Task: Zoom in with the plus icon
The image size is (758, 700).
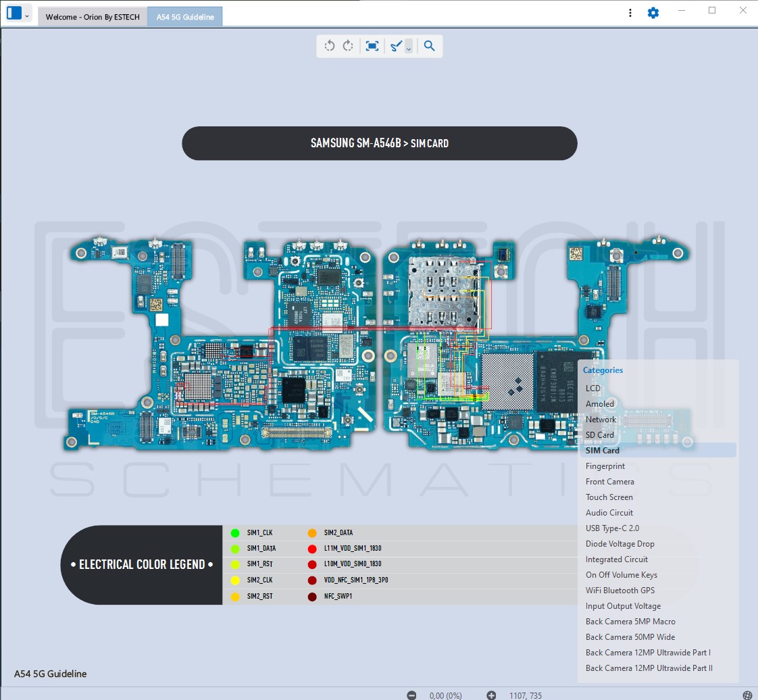Action: [x=491, y=695]
